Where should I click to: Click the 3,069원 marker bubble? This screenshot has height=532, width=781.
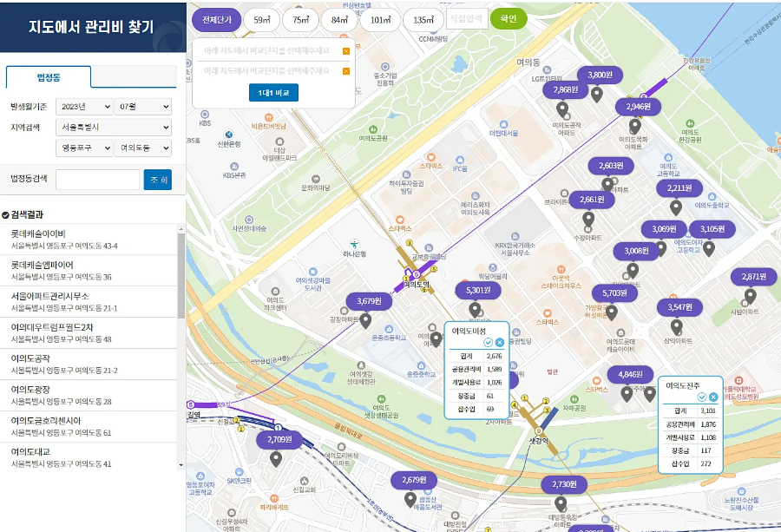coord(664,229)
